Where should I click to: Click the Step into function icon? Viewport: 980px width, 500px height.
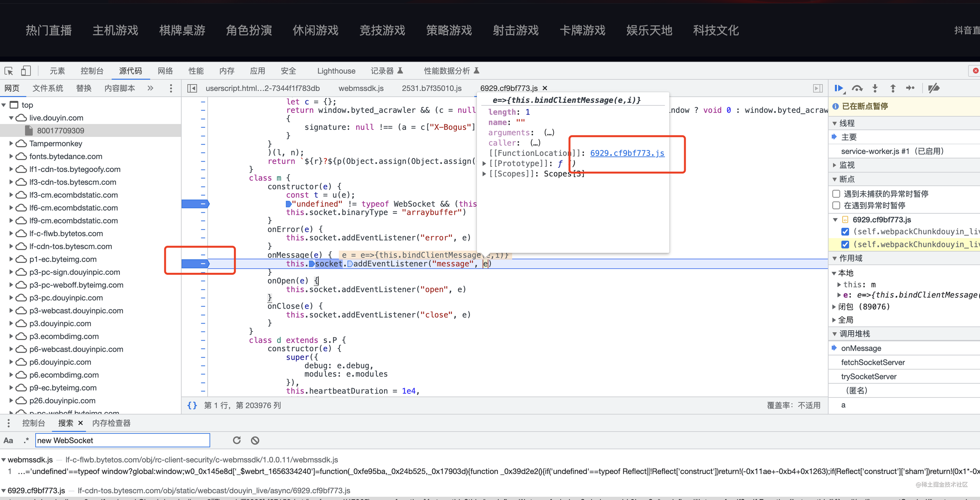875,88
